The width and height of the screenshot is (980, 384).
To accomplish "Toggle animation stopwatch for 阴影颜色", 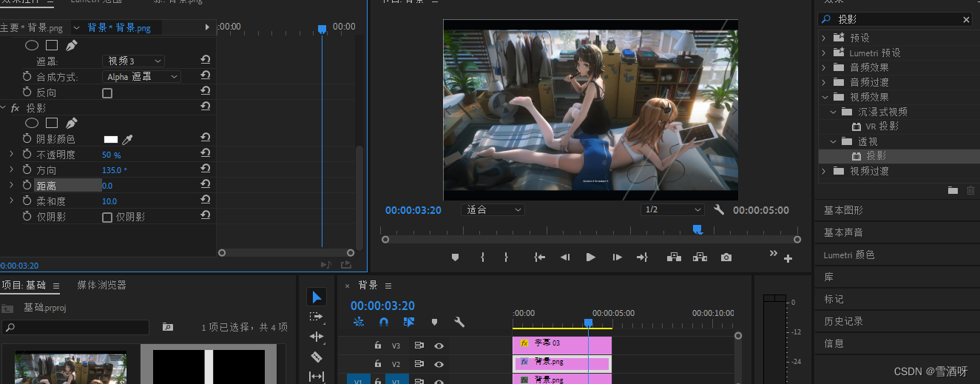I will pos(27,139).
